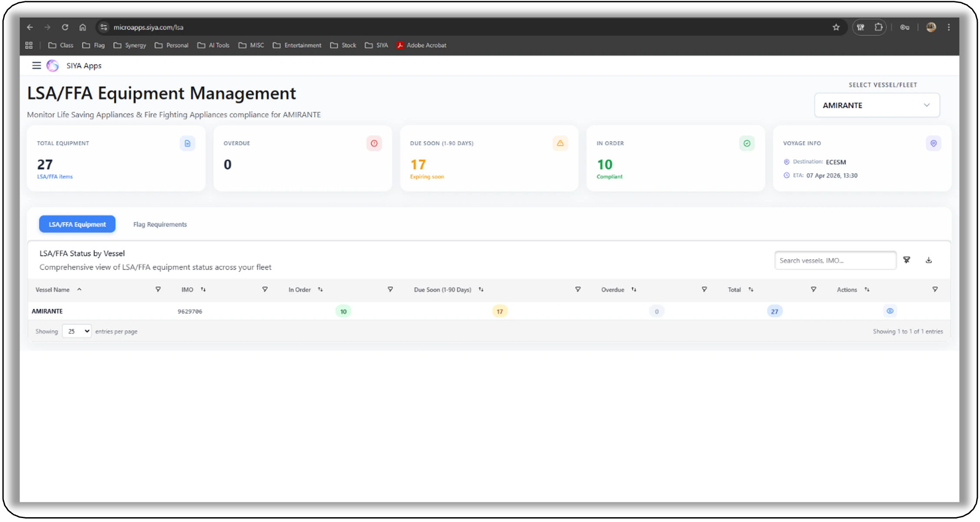Go back with the browser back arrow

pyautogui.click(x=30, y=27)
